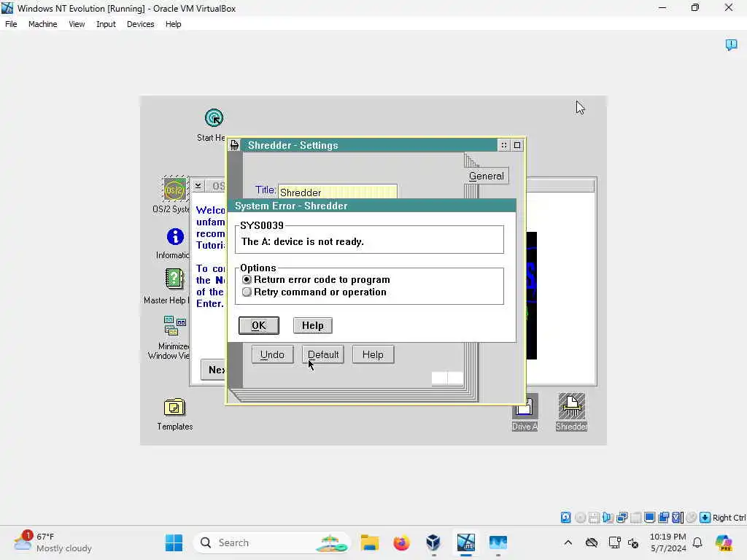The width and height of the screenshot is (747, 560).
Task: Show hidden system tray icons
Action: pos(568,542)
